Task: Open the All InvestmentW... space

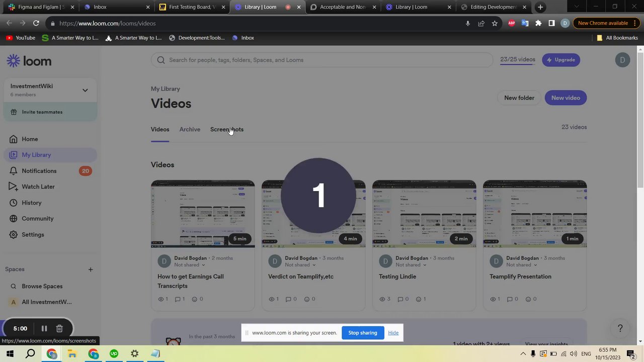Action: coord(46,302)
